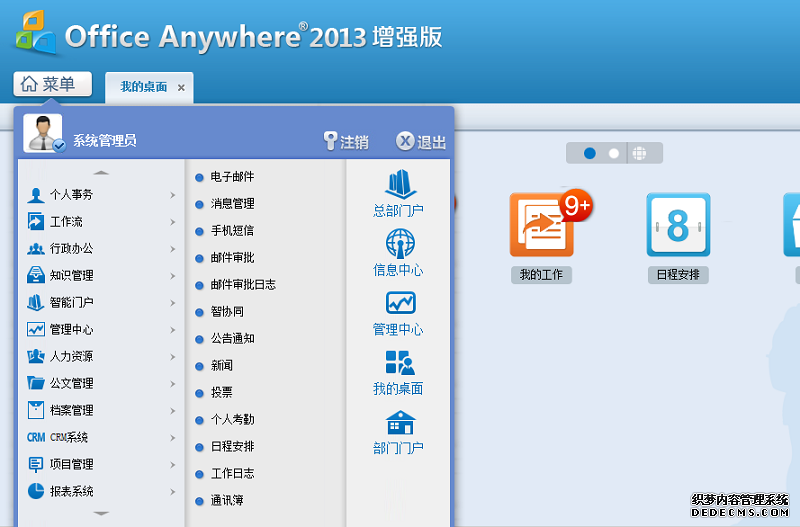Screen dimensions: 800x527
Task: Click the Office Anywhere logo
Action: [35, 33]
